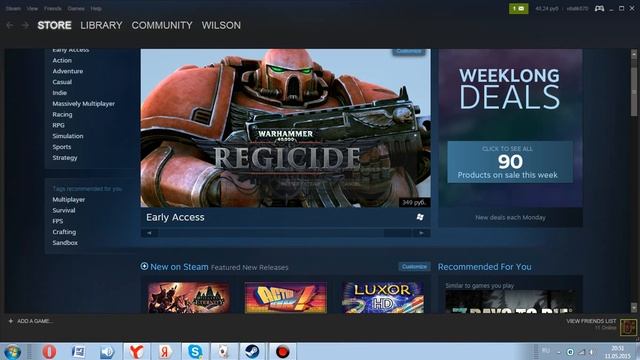The image size is (640, 360).
Task: Open the Survival recommended tag
Action: pos(64,210)
